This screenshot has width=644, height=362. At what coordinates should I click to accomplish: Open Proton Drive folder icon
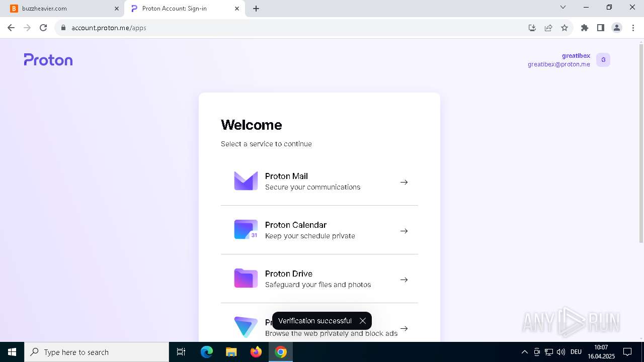point(246,279)
